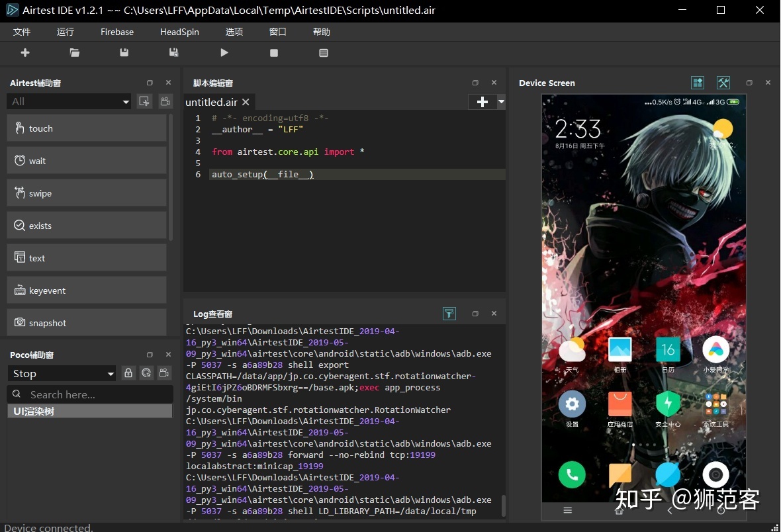Select the untitled.air script tab
The width and height of the screenshot is (781, 532).
[x=211, y=102]
